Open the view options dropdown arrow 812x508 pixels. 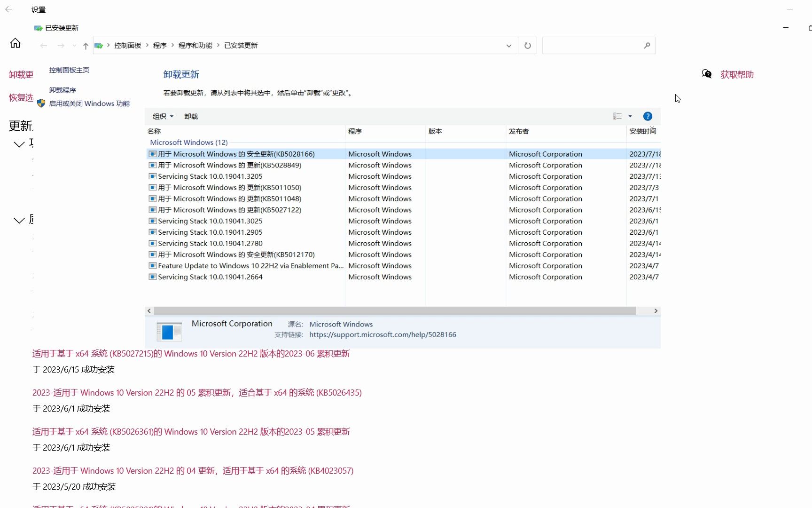pos(630,116)
